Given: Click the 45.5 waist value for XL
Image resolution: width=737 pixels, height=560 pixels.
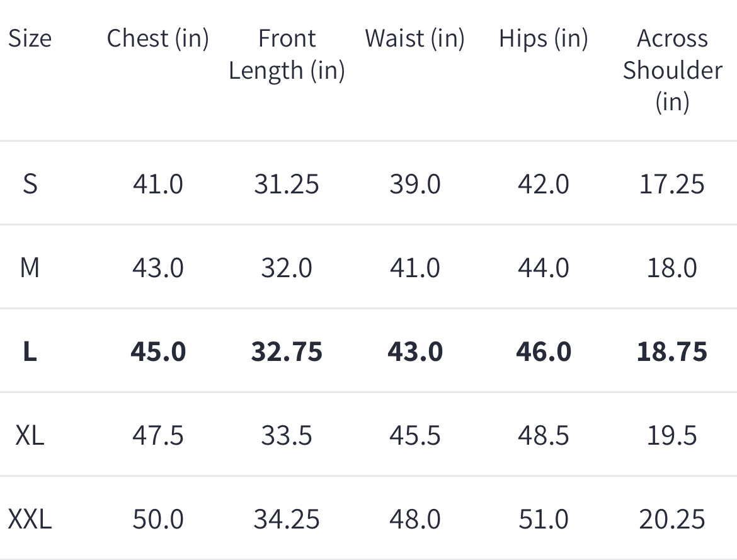Looking at the screenshot, I should click(414, 435).
